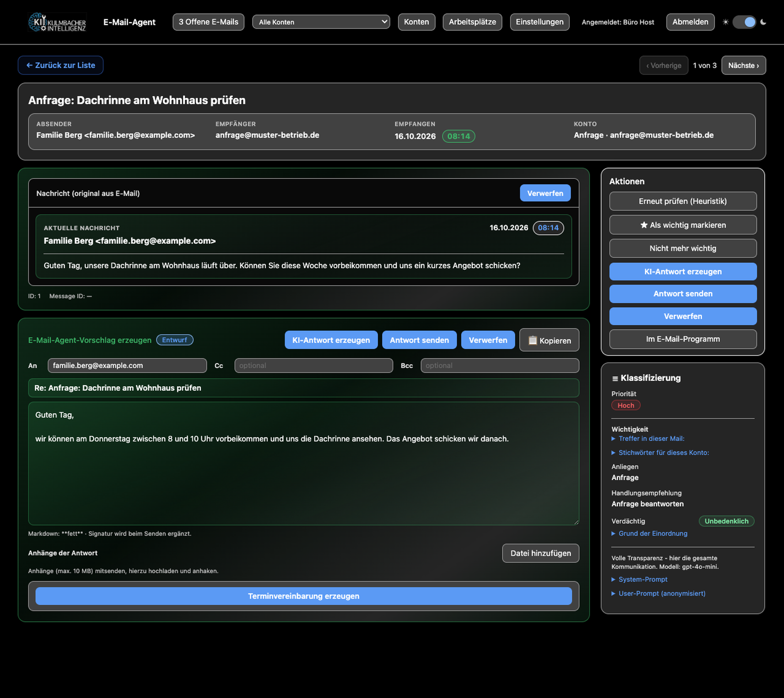The height and width of the screenshot is (698, 784).
Task: Open the Alle Konten dropdown
Action: (x=321, y=22)
